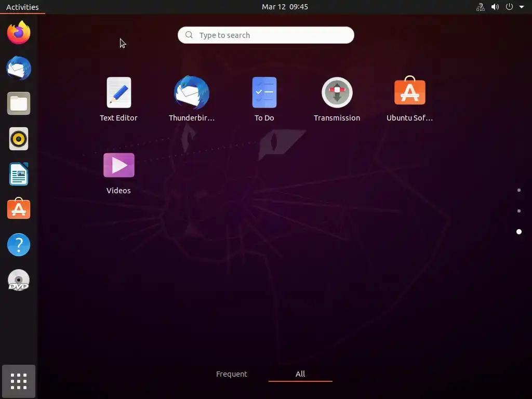Expand the system menu arrow
Viewport: 532px width, 399px height.
[x=522, y=7]
